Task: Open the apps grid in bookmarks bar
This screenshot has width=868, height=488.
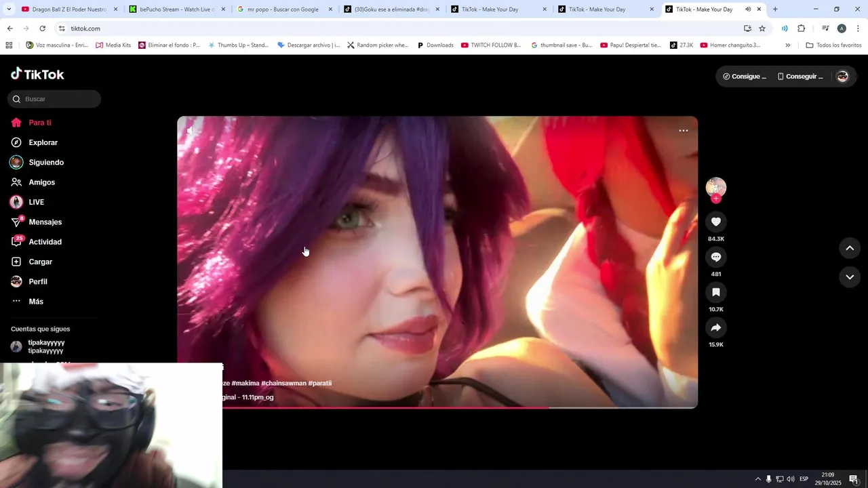Action: click(x=9, y=45)
